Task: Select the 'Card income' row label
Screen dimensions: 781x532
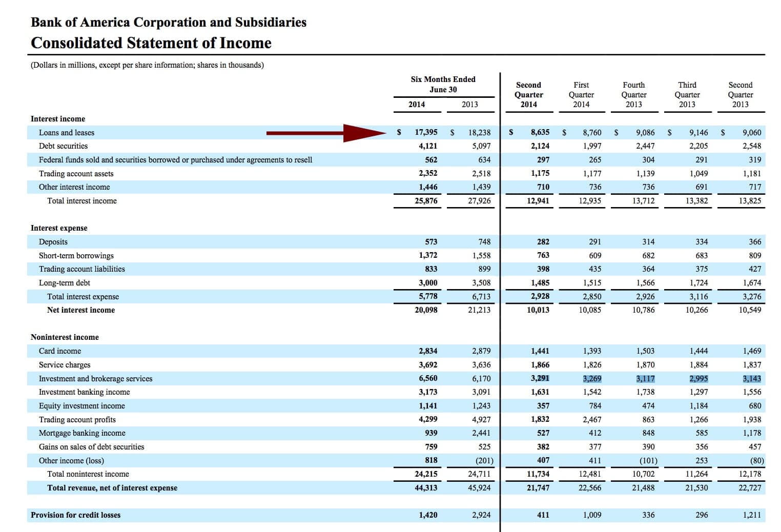Action: [60, 351]
